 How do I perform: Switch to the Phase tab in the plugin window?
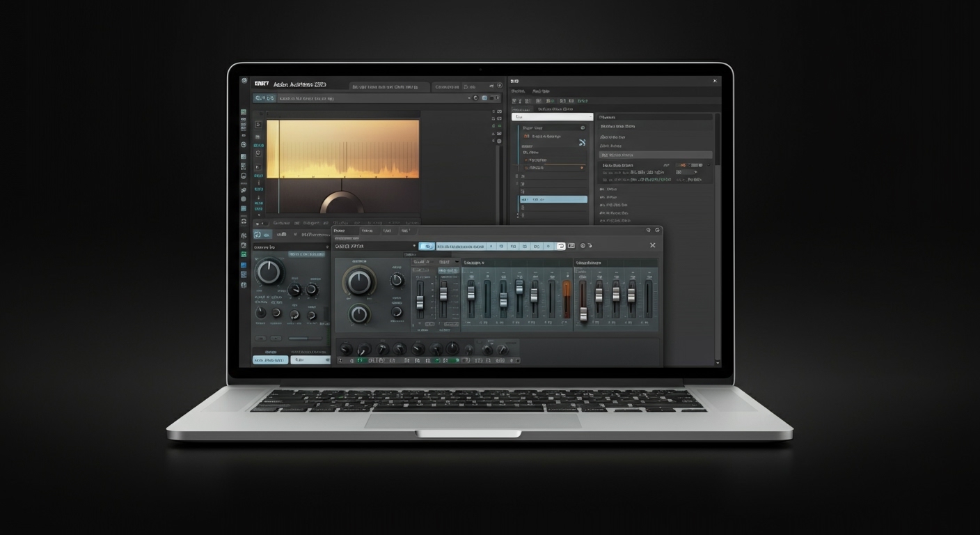tap(340, 231)
